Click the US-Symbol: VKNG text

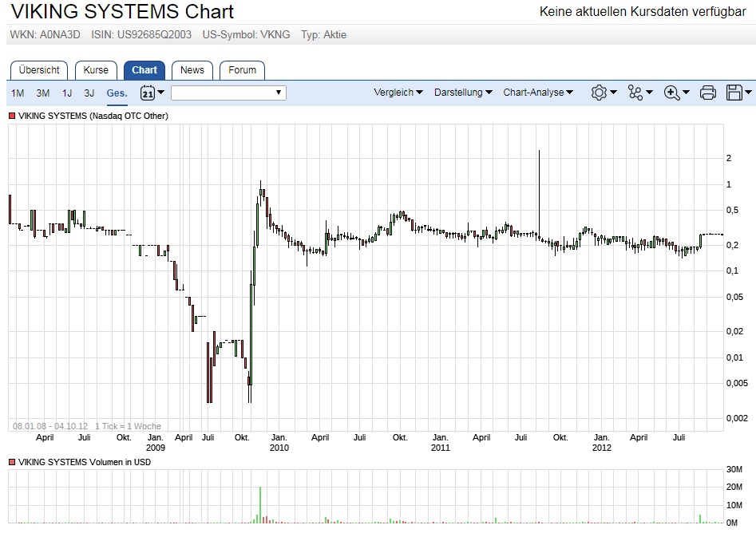click(x=247, y=34)
